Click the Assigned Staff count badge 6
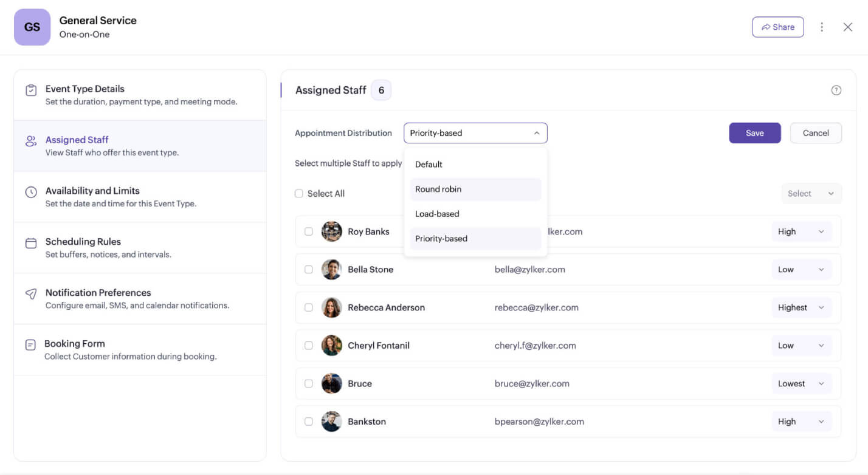 point(381,91)
